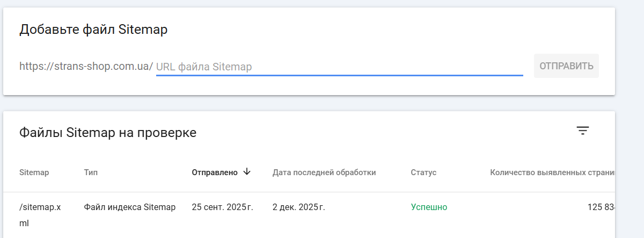Click the Файлы Sitemap на проверке heading
This screenshot has height=238, width=644.
108,133
